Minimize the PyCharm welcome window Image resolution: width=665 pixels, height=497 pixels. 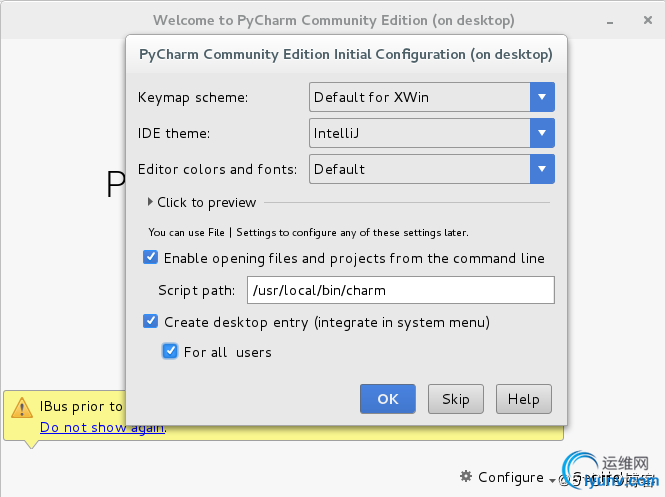point(610,21)
